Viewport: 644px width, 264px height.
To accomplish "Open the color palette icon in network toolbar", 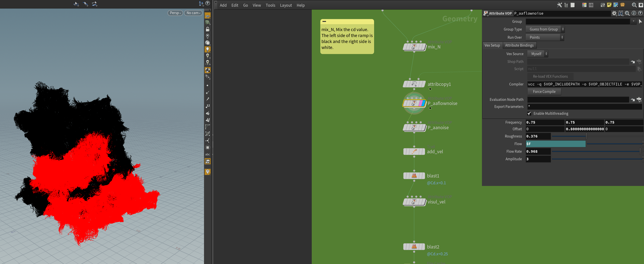I will point(584,5).
